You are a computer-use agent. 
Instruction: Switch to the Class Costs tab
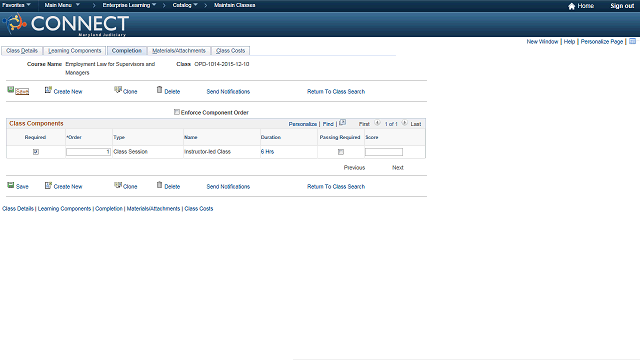coord(231,51)
